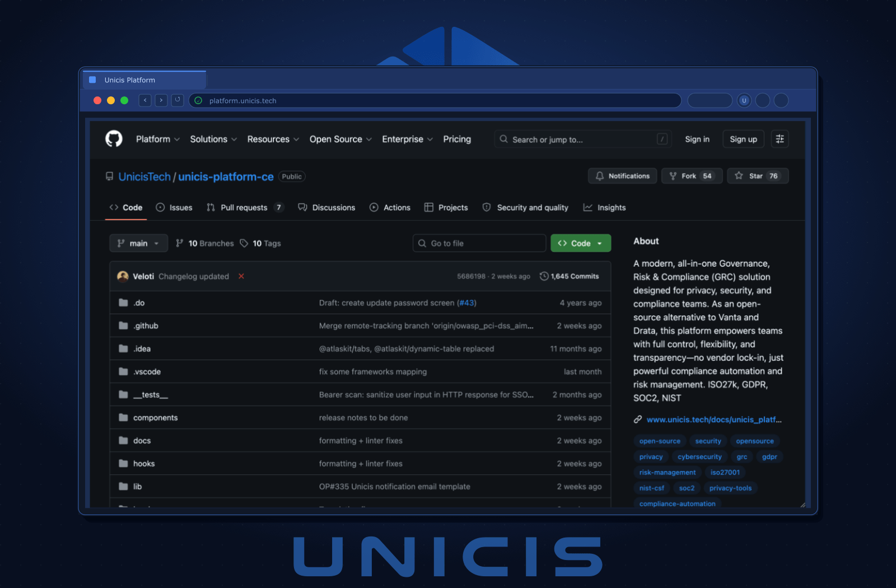The image size is (896, 588).
Task: Click the open-source topic tag
Action: coord(660,441)
